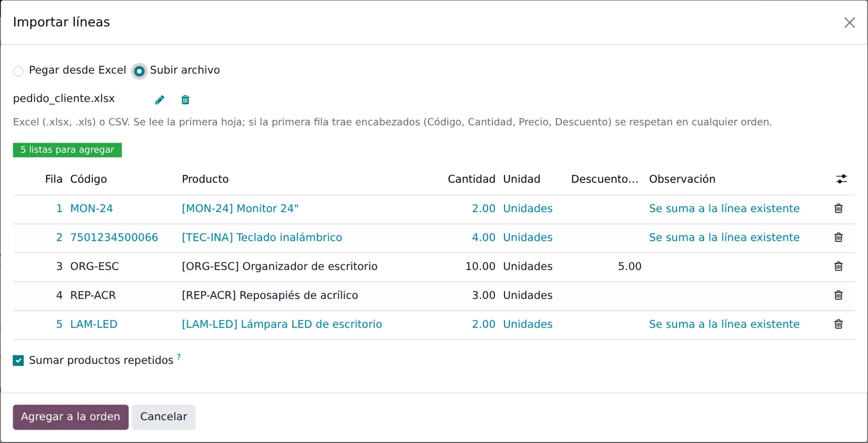Viewport: 868px width, 443px height.
Task: Click the 5.00 discount value
Action: point(629,266)
